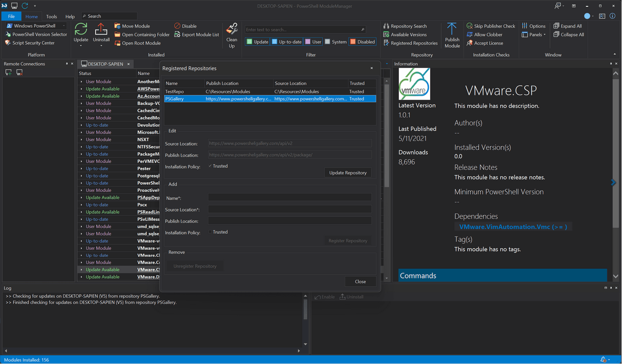Screen dimensions: 622x364
Task: Click Open Root Module
Action: 138,43
